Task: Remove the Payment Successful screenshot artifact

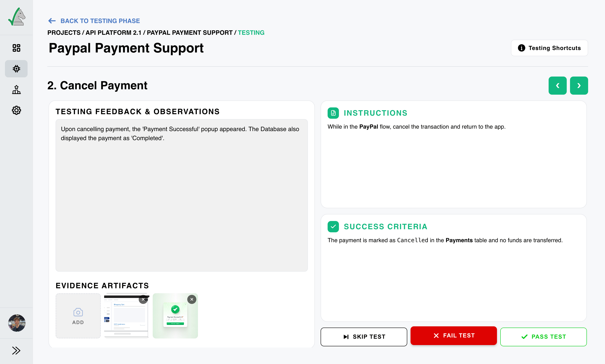Action: click(192, 299)
